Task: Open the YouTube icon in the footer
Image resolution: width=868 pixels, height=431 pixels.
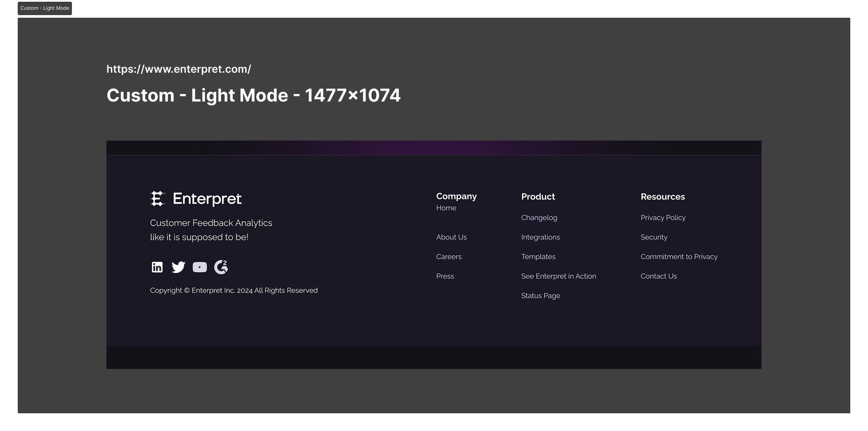Action: 200,267
